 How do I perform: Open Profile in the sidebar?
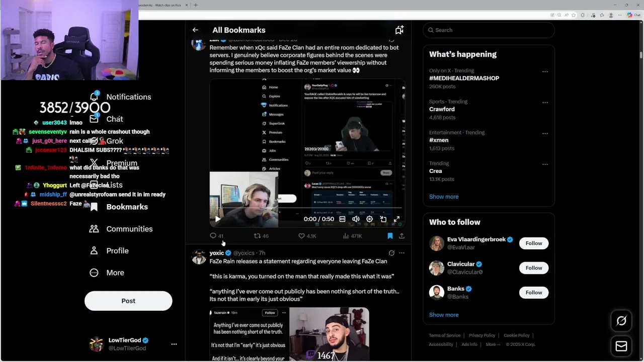[x=109, y=251]
